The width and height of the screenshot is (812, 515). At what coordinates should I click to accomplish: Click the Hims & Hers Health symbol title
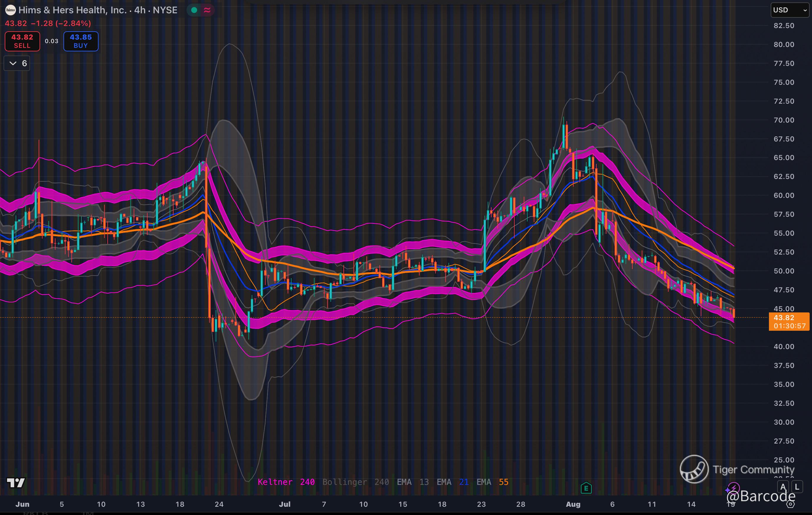[x=73, y=10]
